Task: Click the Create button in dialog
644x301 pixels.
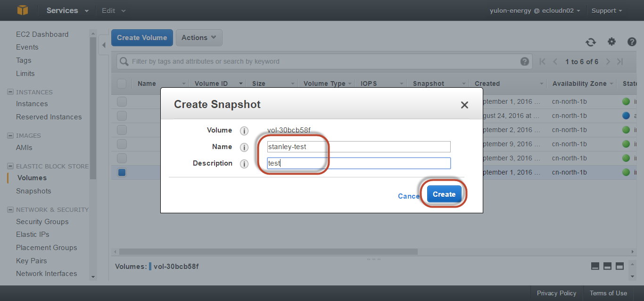Action: click(x=444, y=194)
